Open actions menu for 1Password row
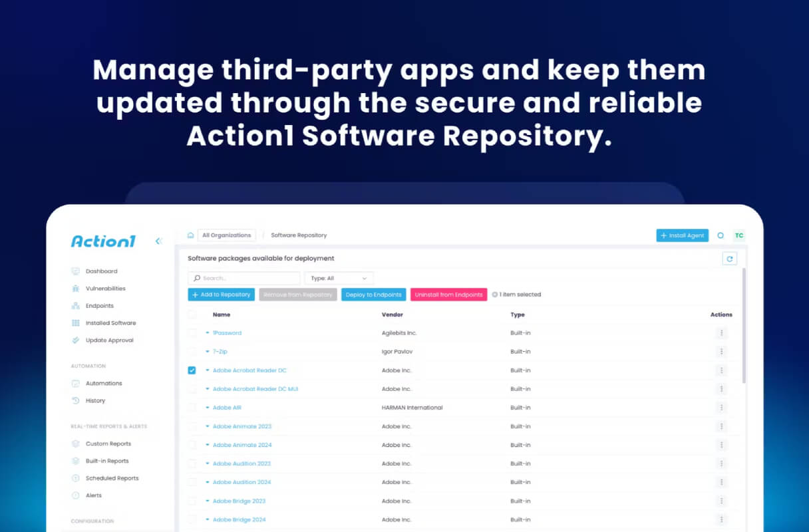Screen dimensions: 809x532 pyautogui.click(x=721, y=333)
